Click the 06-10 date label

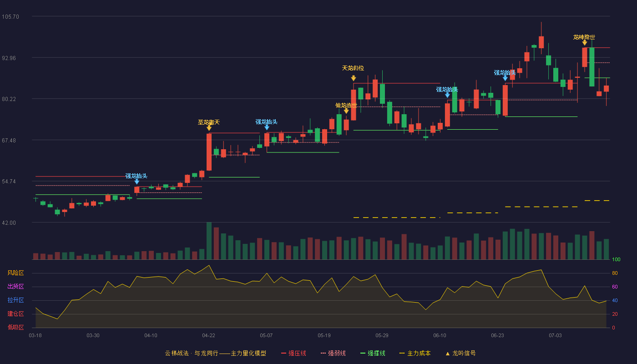[x=440, y=335]
